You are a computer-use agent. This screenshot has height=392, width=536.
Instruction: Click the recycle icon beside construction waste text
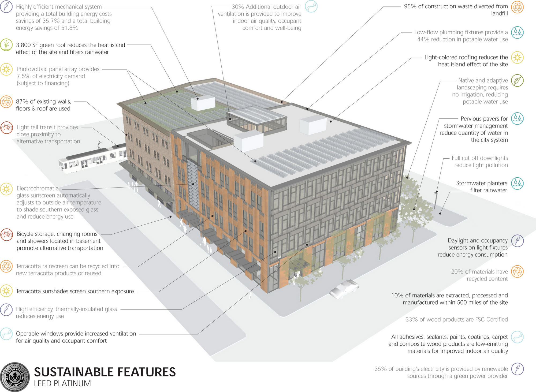[517, 7]
